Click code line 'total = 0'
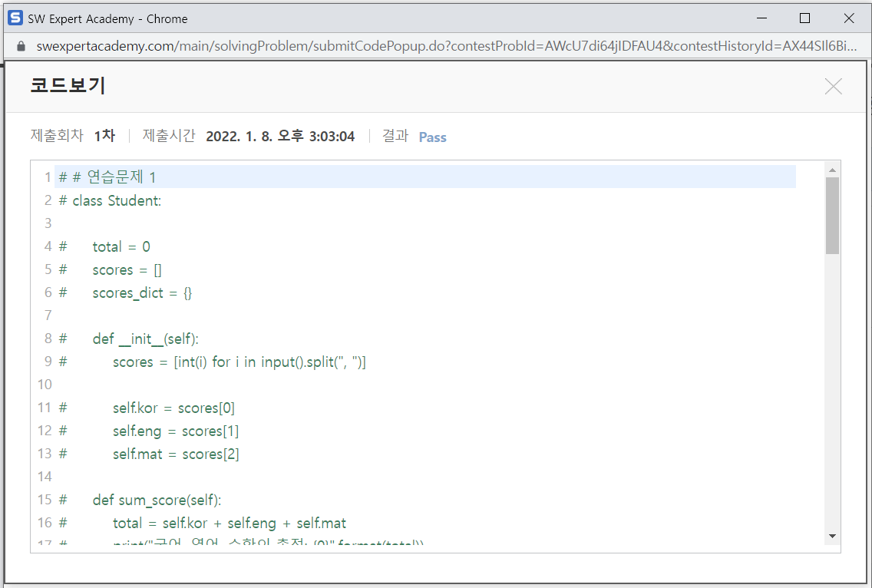Viewport: 872px width, 588px height. click(x=121, y=246)
